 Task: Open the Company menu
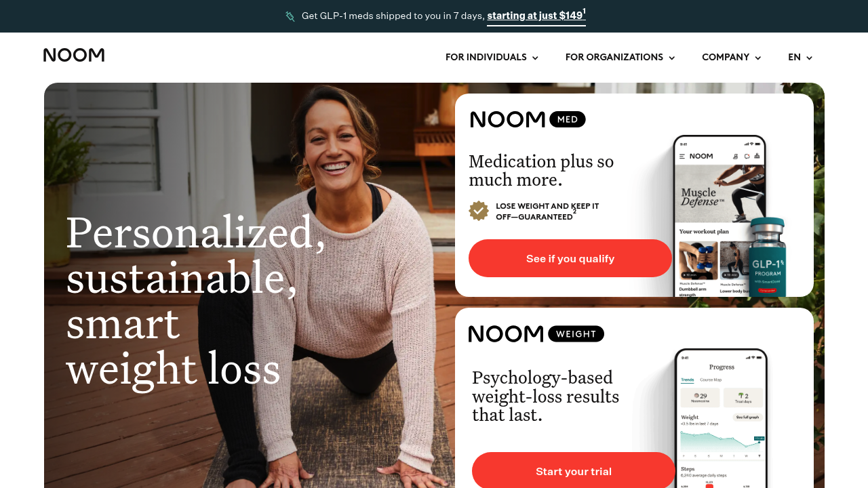(x=731, y=57)
